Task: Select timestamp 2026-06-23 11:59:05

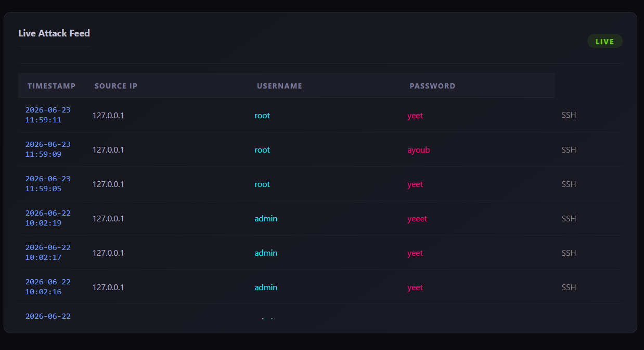Action: tap(48, 184)
